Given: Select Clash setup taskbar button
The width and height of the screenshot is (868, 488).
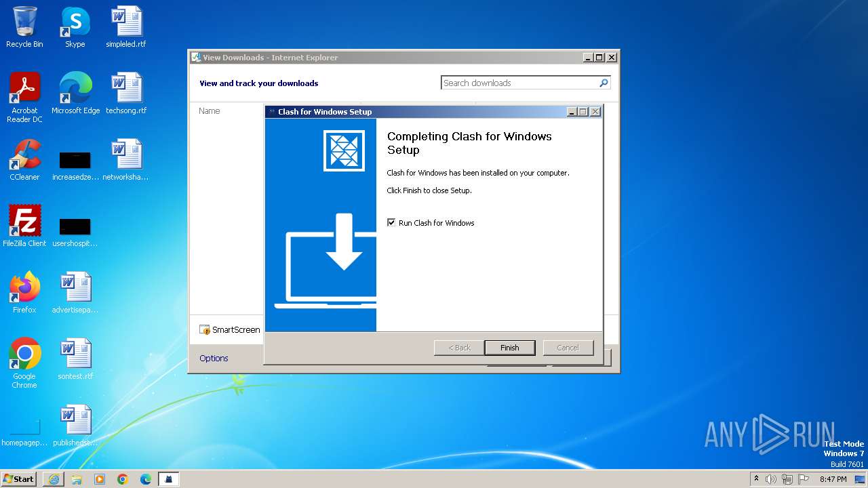Looking at the screenshot, I should (x=169, y=479).
